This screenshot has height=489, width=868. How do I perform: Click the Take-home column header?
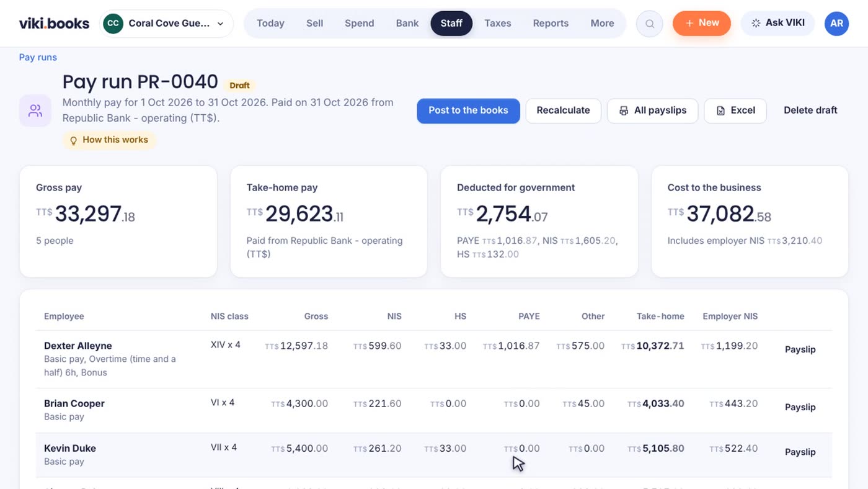(660, 316)
